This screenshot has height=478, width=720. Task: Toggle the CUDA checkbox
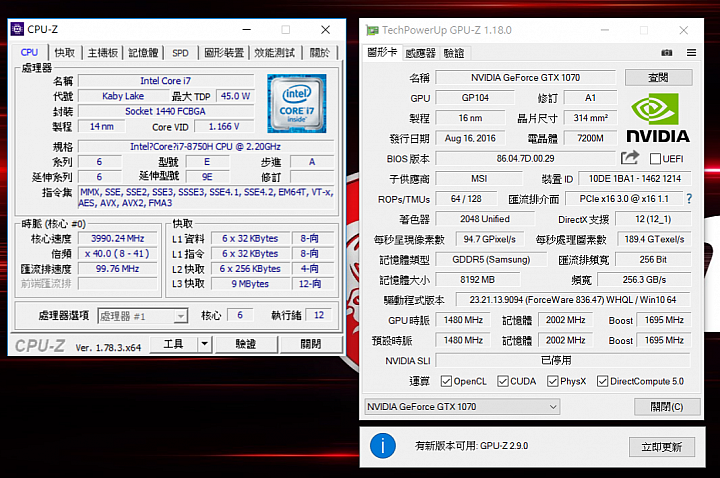tap(502, 381)
